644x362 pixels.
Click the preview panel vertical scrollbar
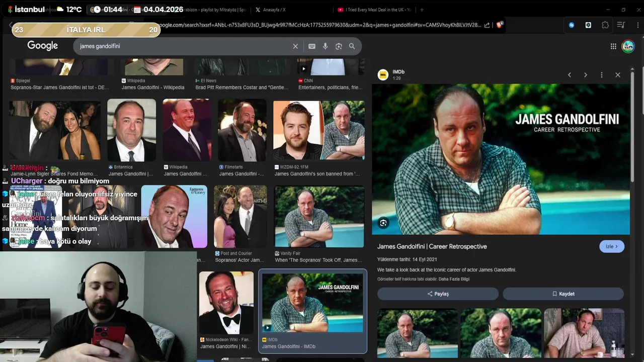pyautogui.click(x=632, y=126)
